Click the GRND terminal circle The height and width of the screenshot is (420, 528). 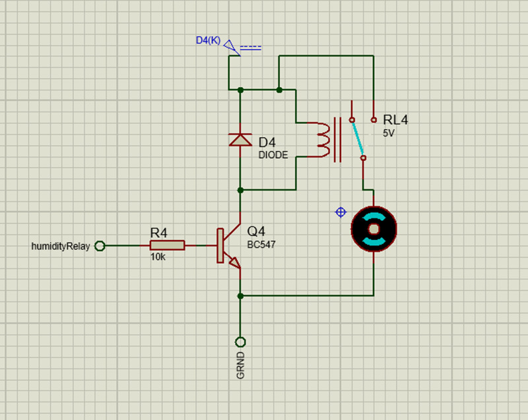240,342
